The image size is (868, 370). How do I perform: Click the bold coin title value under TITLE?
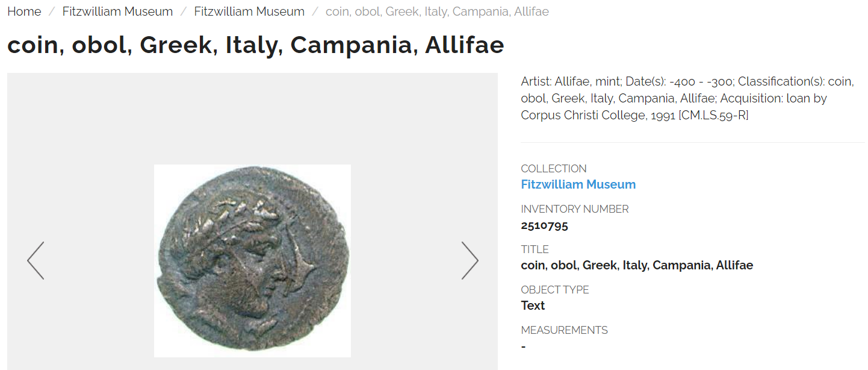[636, 265]
